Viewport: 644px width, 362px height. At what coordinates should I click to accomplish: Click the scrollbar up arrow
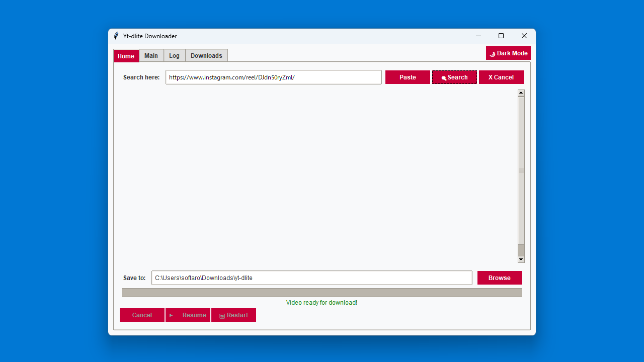[521, 93]
